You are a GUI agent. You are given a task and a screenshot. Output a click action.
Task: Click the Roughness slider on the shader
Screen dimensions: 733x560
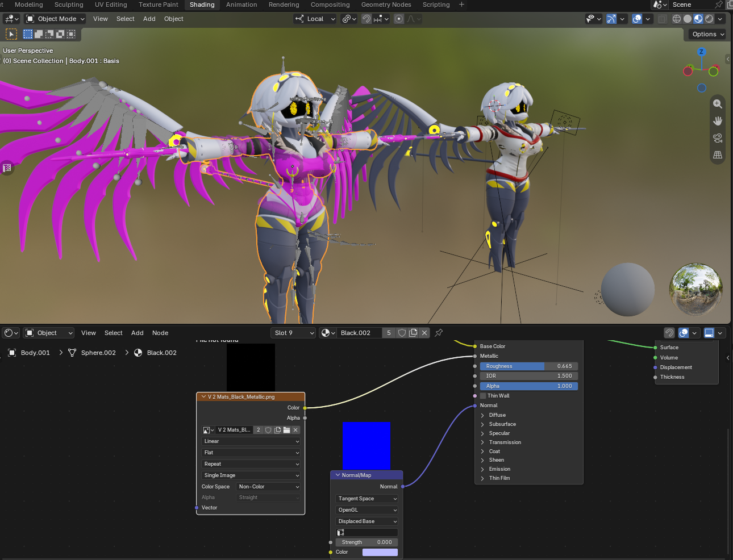(529, 366)
